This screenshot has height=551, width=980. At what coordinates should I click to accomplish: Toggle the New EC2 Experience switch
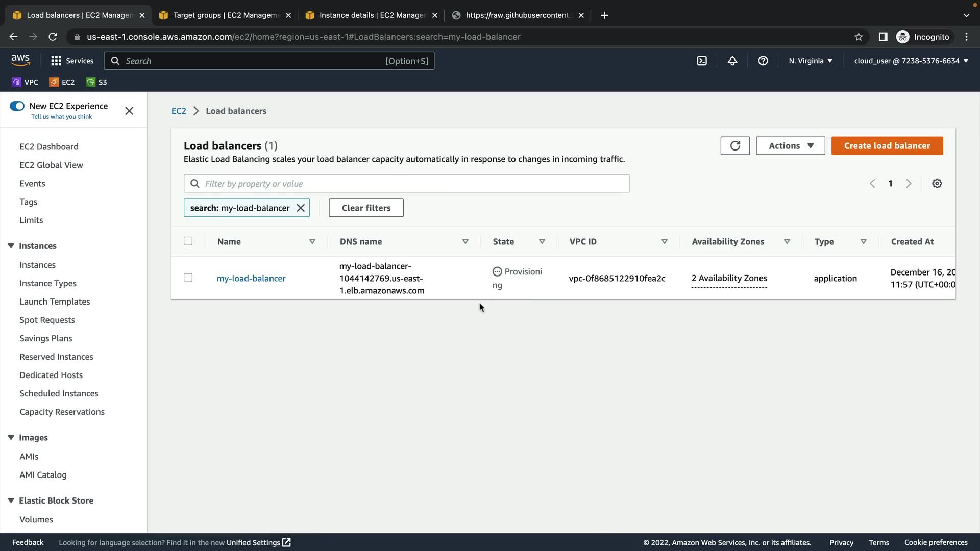pyautogui.click(x=17, y=106)
